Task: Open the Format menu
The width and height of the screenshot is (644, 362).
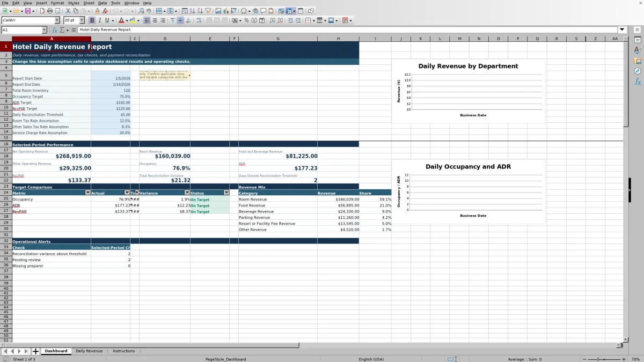Action: 57,3
